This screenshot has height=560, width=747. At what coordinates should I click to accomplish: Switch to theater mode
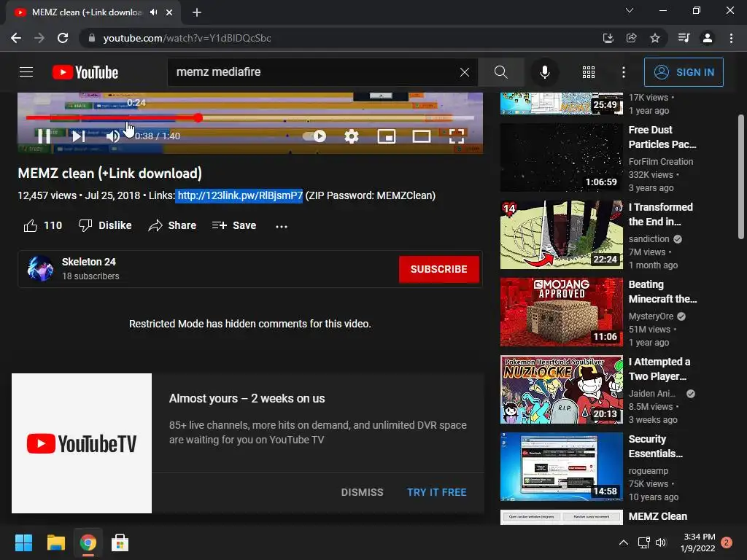pos(421,136)
